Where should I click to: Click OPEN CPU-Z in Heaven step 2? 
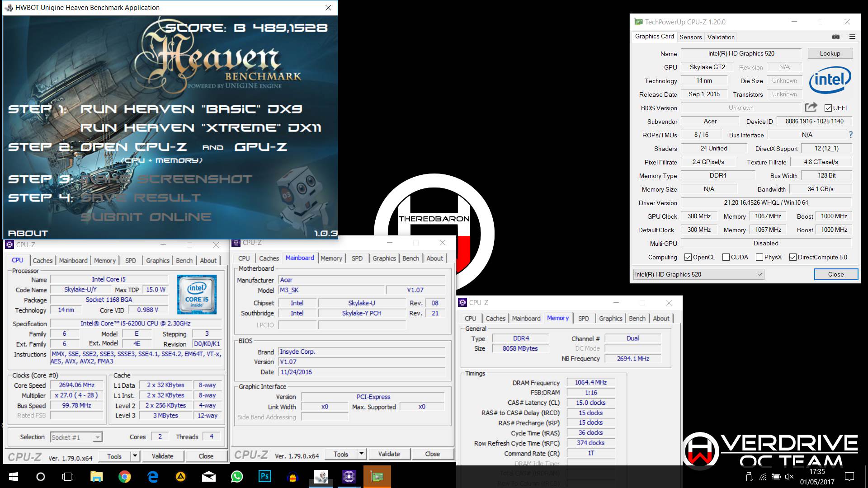[133, 147]
